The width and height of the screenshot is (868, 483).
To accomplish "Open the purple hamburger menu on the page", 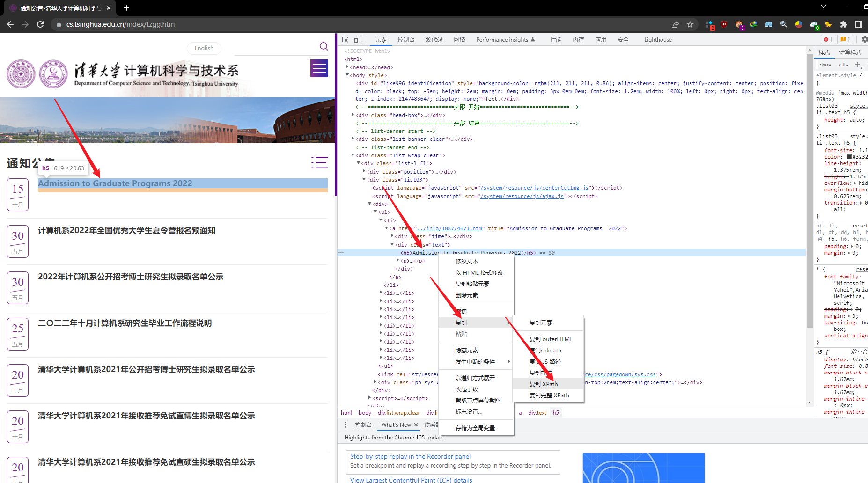I will (x=319, y=68).
